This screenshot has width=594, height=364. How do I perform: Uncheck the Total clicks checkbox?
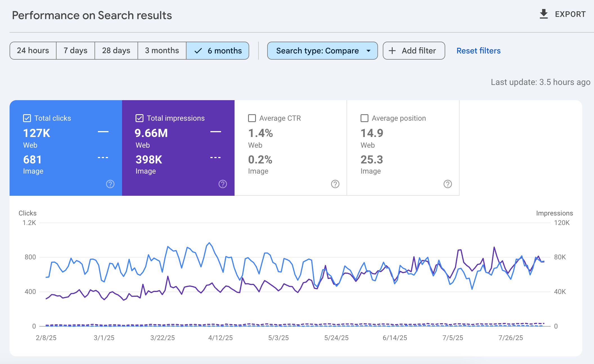pos(27,118)
